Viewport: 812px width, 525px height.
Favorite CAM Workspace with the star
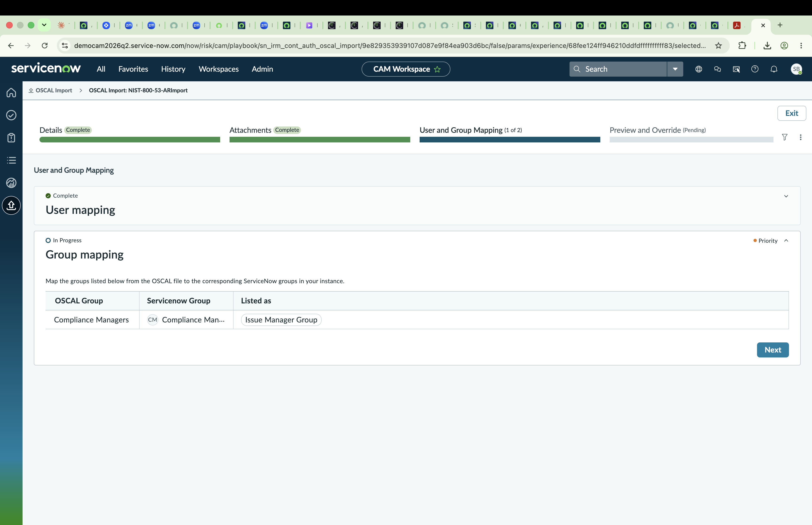(x=437, y=70)
